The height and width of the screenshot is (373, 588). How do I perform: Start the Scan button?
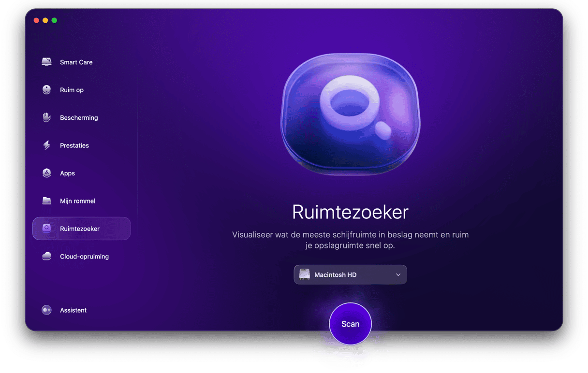pyautogui.click(x=350, y=324)
